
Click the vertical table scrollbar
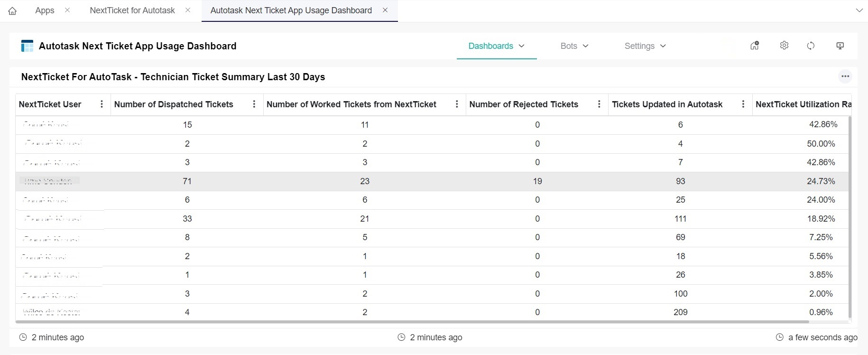(x=850, y=217)
